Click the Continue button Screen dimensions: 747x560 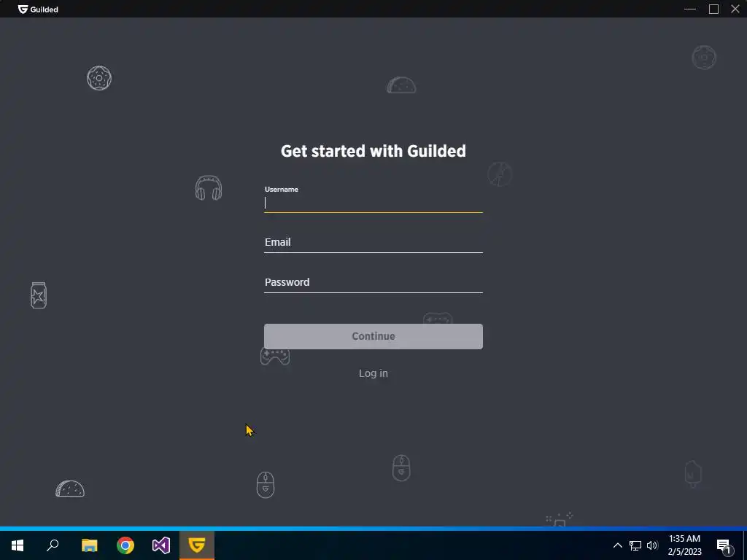[373, 336]
